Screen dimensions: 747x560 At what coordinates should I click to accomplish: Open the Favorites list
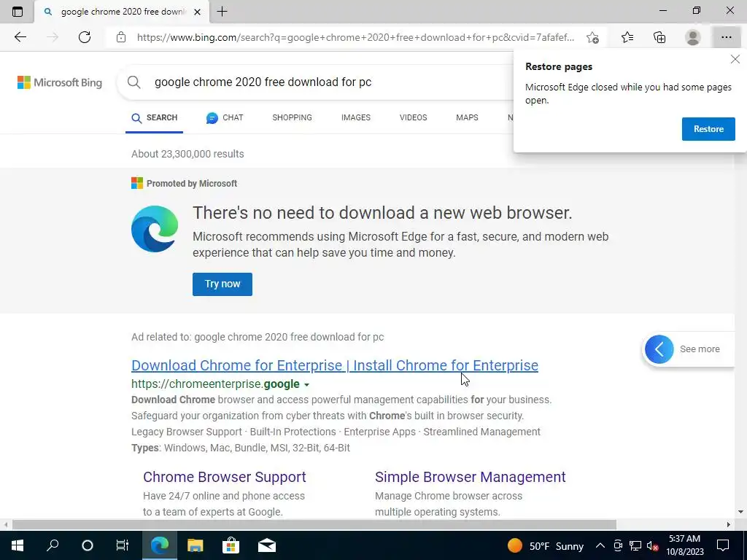click(x=627, y=37)
